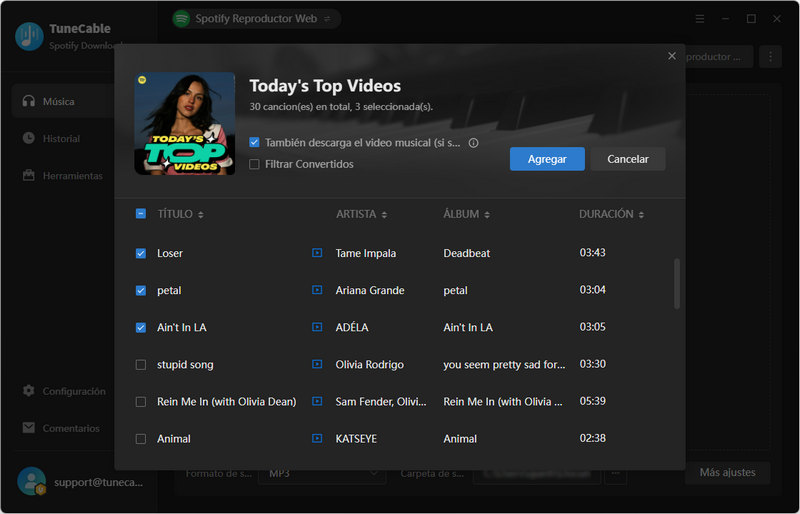Click the headphones Música icon
This screenshot has width=800, height=514.
(29, 101)
